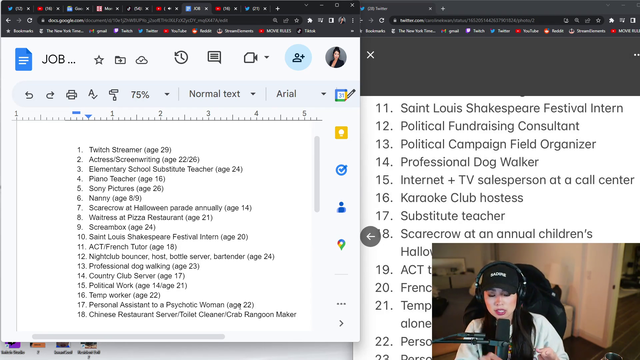Click the Docs vertical scrollbar

[317, 174]
